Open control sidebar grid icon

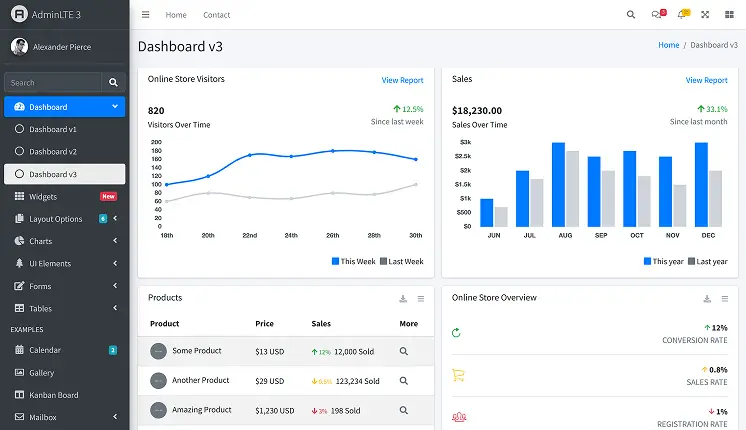[x=729, y=15]
